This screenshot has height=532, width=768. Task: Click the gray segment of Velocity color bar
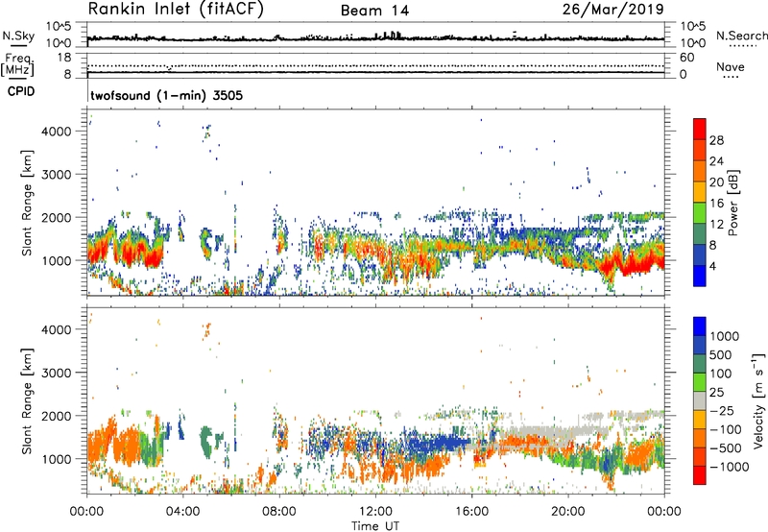click(700, 401)
